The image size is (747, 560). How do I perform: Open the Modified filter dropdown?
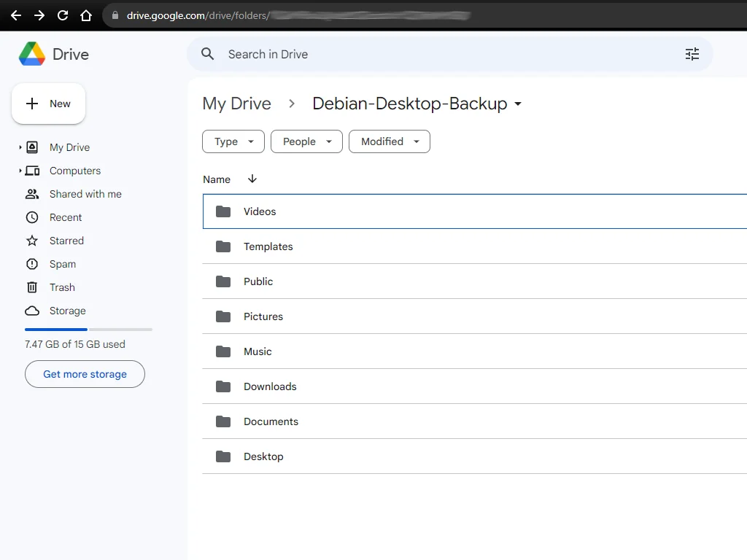(390, 141)
